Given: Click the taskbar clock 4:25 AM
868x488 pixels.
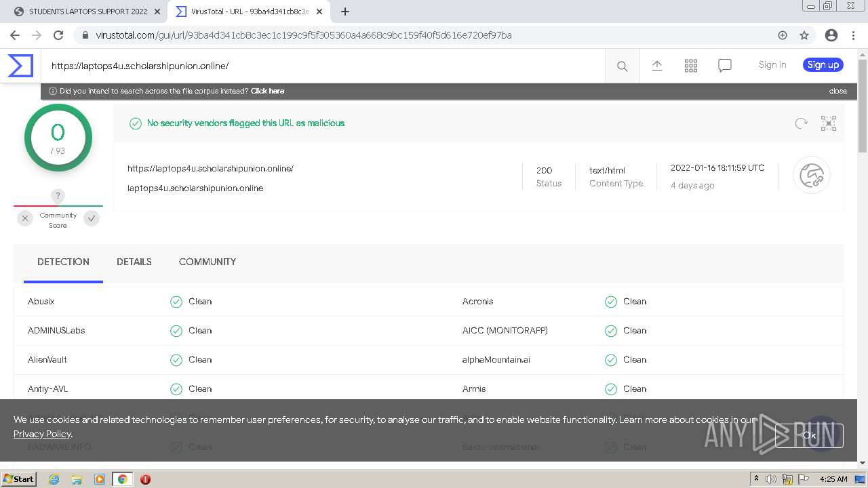Looking at the screenshot, I should pos(833,479).
